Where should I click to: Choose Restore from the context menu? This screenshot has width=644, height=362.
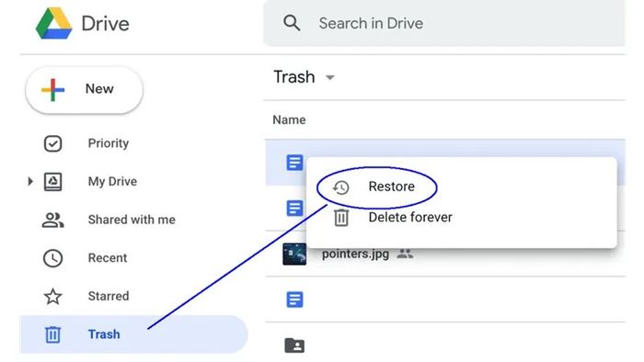click(x=391, y=187)
